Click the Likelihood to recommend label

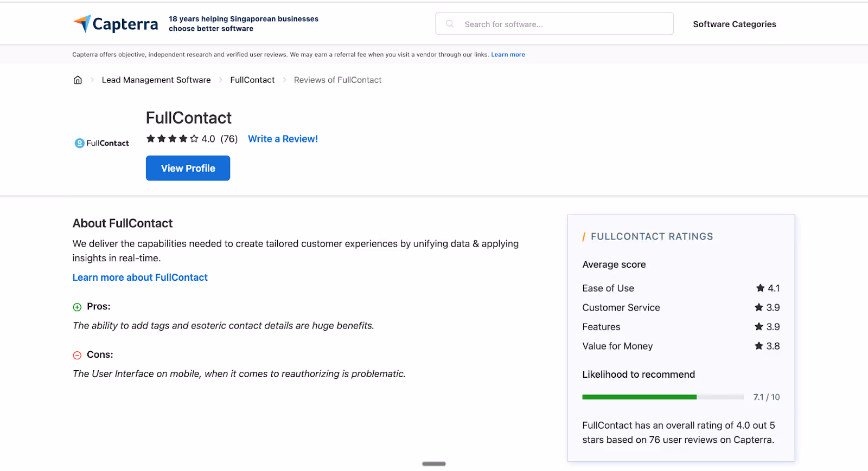639,375
